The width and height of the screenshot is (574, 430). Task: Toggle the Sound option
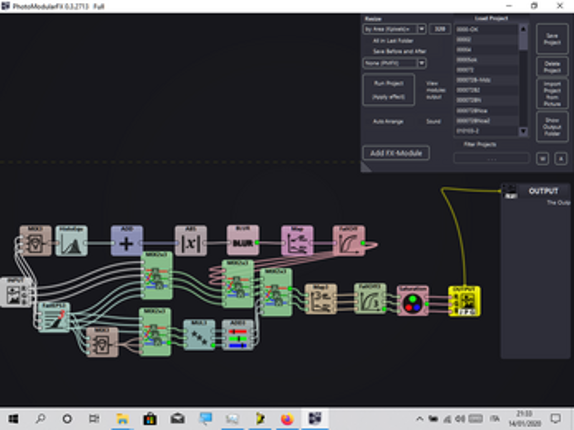[433, 121]
